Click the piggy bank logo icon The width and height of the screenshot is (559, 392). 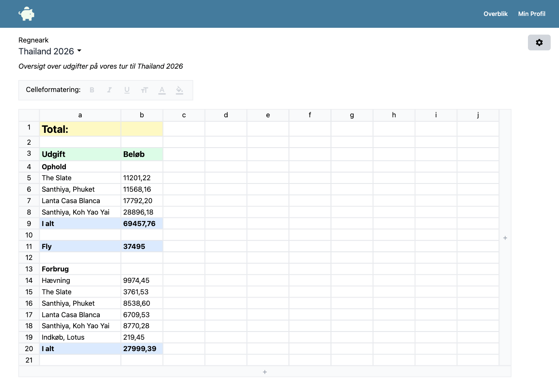[x=27, y=14]
